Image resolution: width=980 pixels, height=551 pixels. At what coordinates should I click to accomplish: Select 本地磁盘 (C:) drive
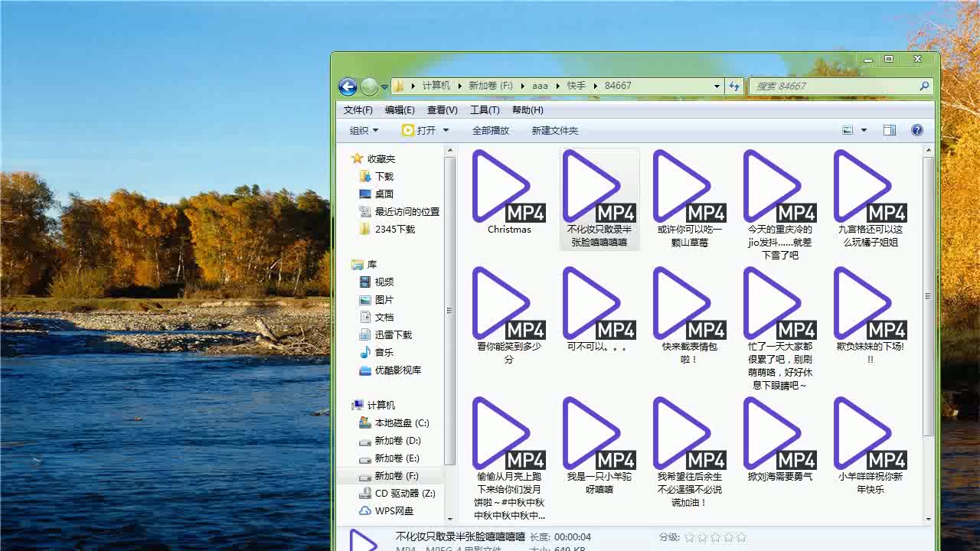394,422
